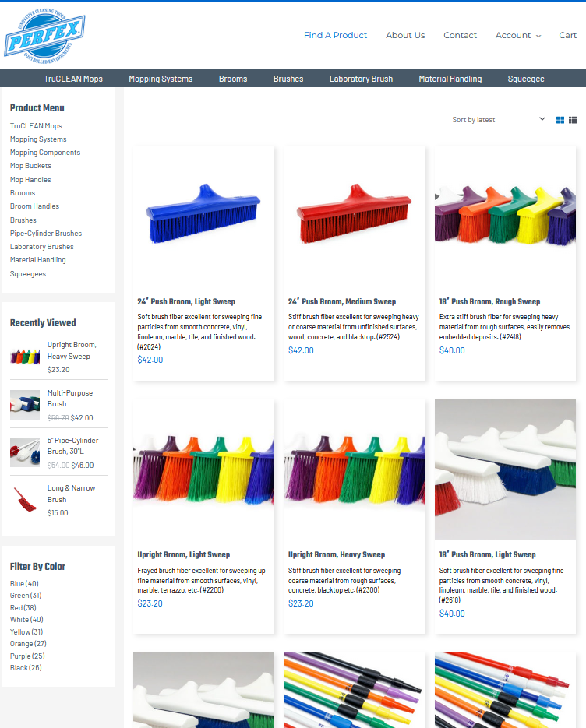Open the Cart link
Viewport: 586px width, 728px height.
(567, 35)
